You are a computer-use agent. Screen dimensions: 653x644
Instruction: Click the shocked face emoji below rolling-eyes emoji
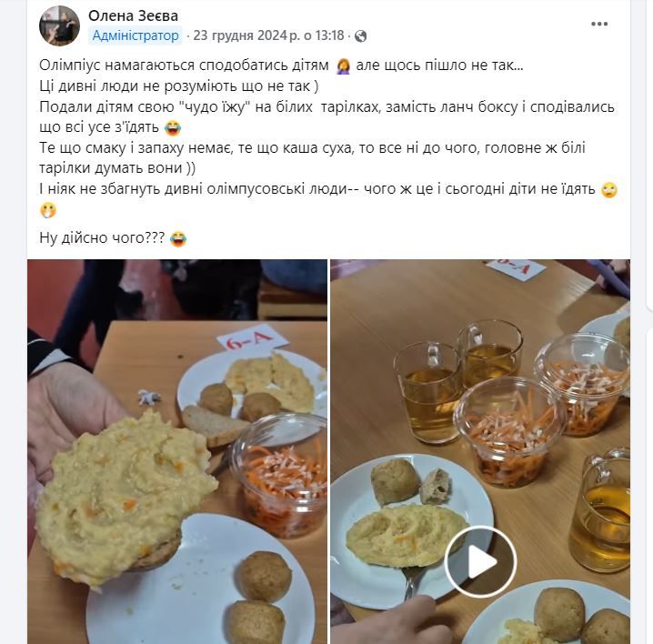(47, 210)
